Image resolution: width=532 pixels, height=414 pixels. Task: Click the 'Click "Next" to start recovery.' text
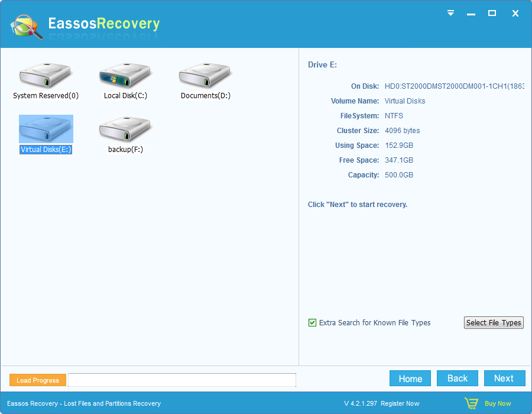tap(358, 205)
